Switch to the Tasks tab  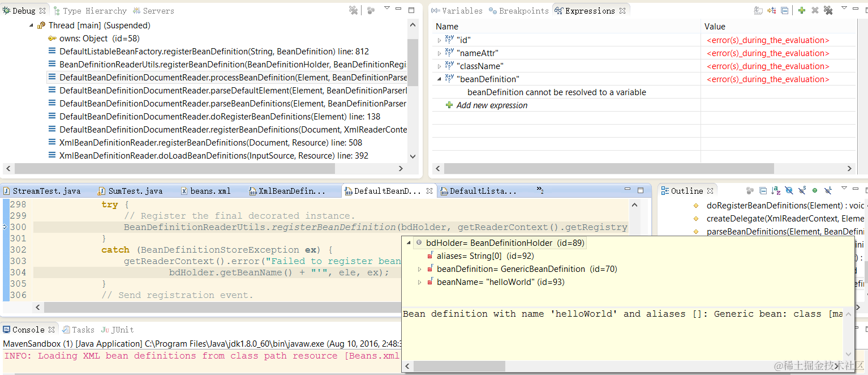[x=78, y=330]
